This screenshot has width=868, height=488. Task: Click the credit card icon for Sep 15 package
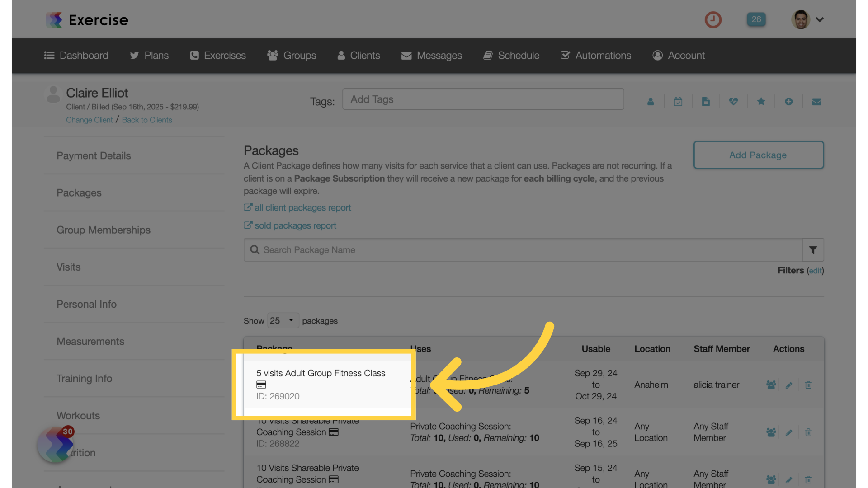[x=334, y=479]
